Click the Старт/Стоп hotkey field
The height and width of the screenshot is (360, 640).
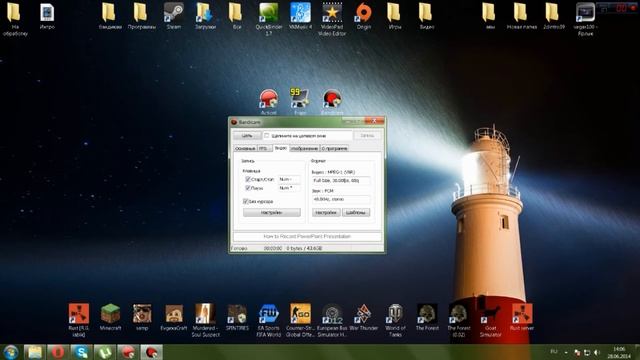point(289,179)
